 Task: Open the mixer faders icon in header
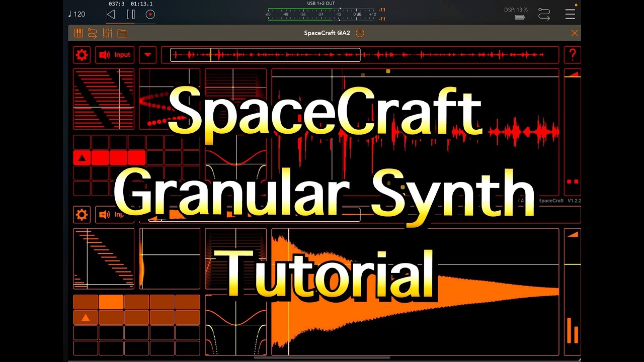[x=107, y=33]
